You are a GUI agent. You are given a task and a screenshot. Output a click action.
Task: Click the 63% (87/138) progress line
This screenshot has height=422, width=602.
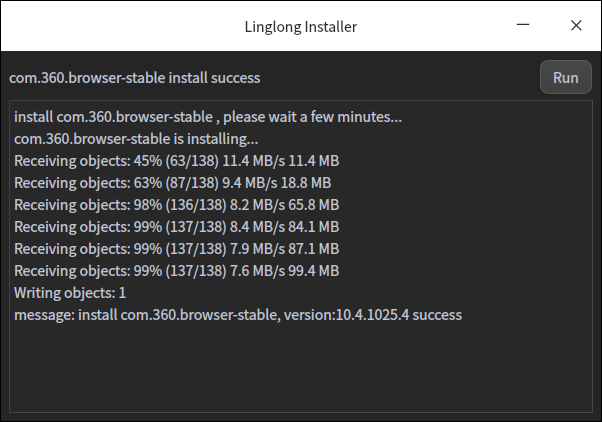tap(172, 183)
